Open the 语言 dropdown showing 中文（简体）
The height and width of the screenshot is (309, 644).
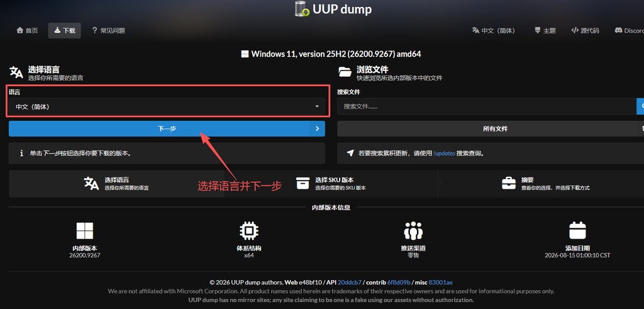167,106
